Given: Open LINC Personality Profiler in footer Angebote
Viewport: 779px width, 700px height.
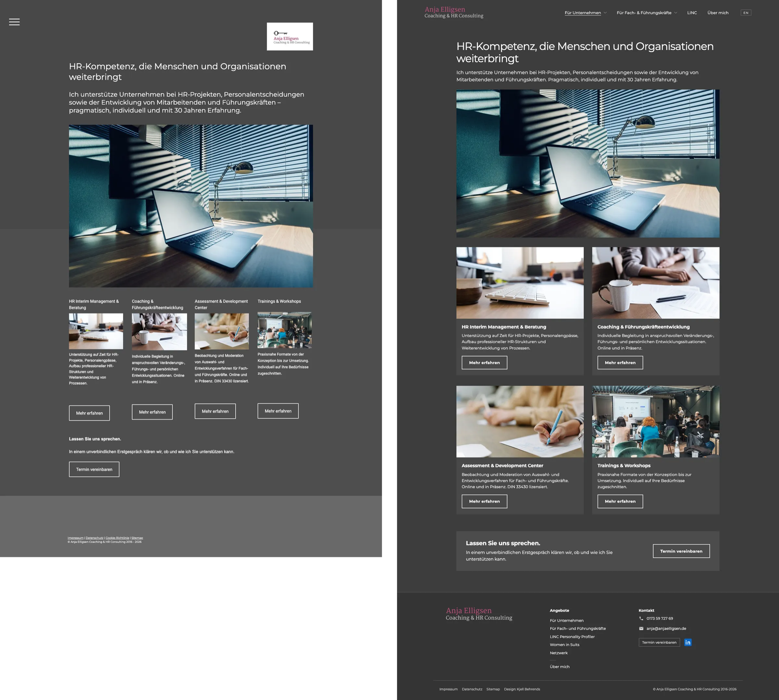Looking at the screenshot, I should point(572,637).
